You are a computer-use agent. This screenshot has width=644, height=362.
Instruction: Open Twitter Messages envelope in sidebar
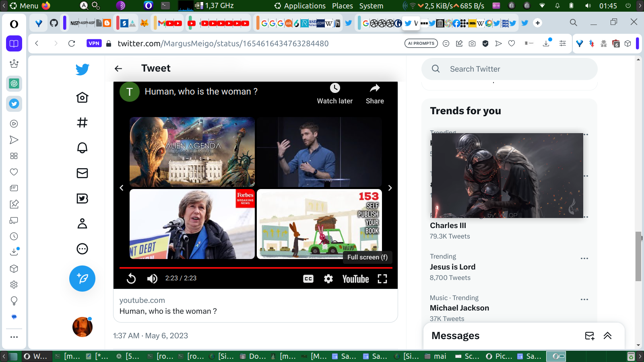82,173
